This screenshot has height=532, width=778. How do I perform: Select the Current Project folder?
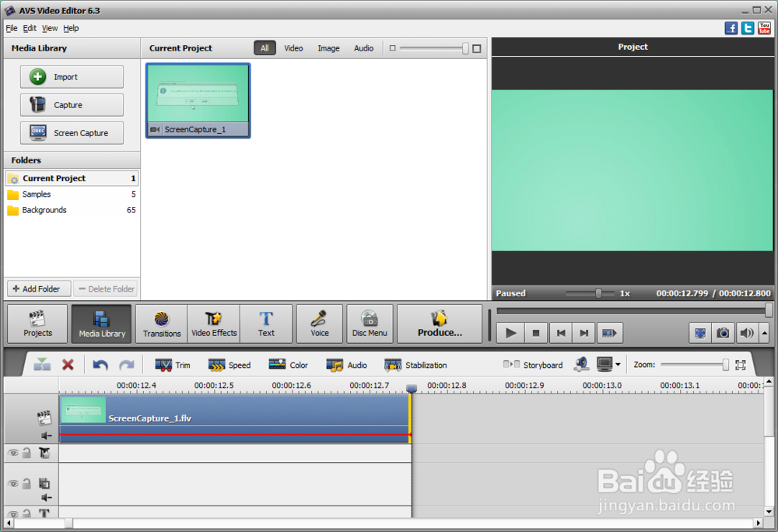72,178
